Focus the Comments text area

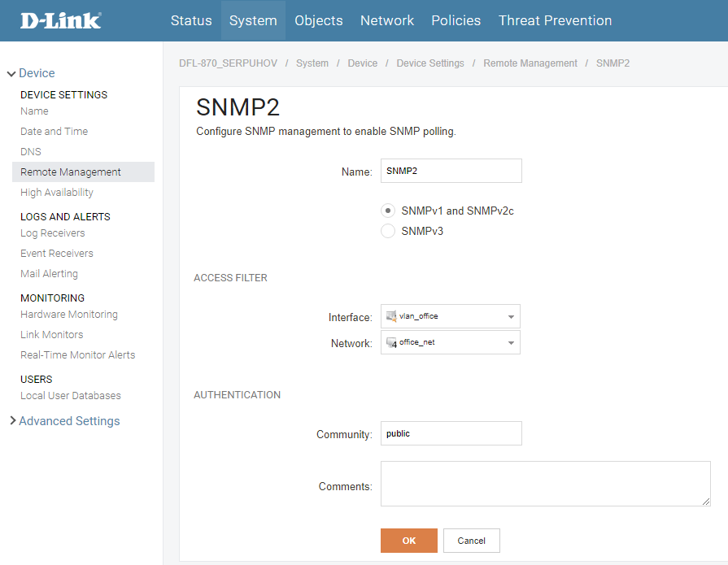point(545,484)
